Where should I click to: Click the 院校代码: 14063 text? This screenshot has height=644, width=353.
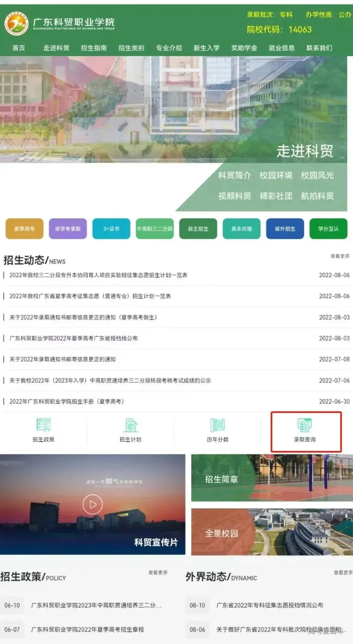[279, 29]
